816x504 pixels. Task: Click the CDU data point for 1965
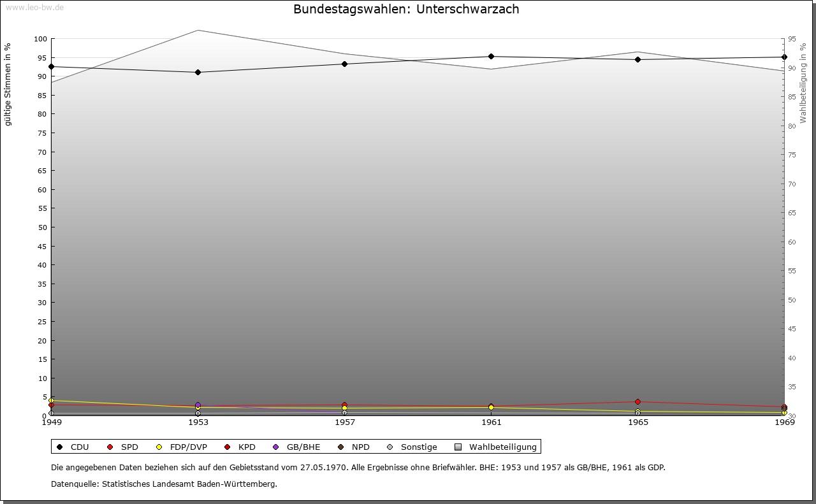coord(638,60)
